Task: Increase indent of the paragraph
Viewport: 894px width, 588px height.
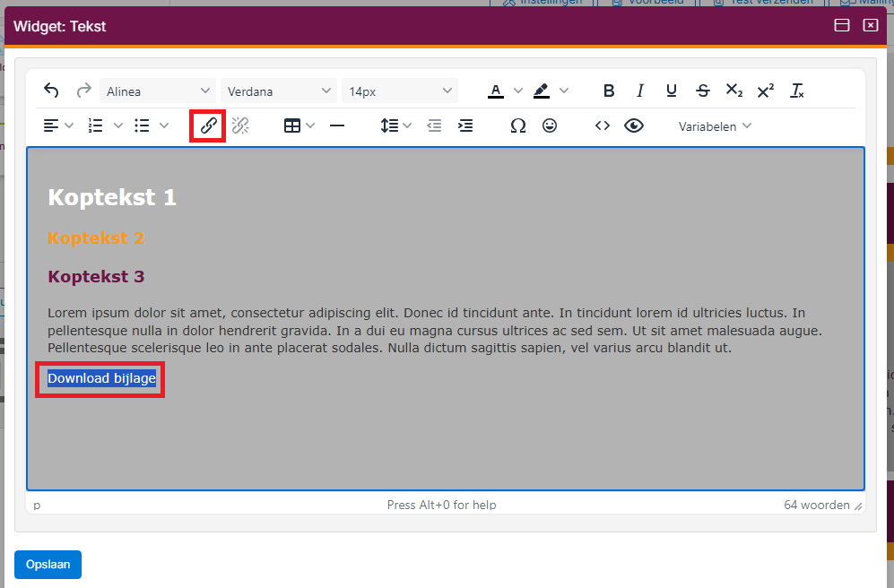Action: [x=465, y=125]
